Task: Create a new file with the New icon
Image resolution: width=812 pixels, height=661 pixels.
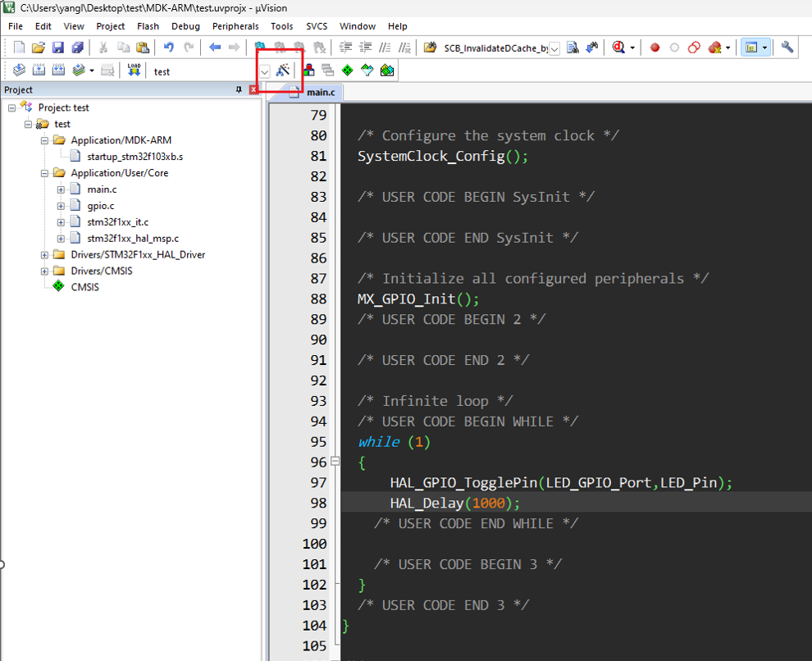Action: [19, 48]
